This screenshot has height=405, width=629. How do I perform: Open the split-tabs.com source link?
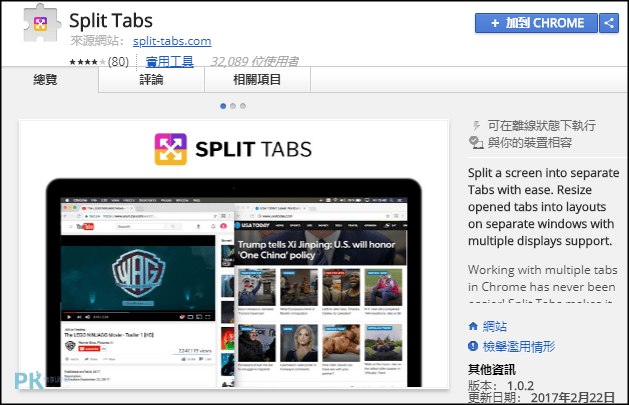(172, 41)
